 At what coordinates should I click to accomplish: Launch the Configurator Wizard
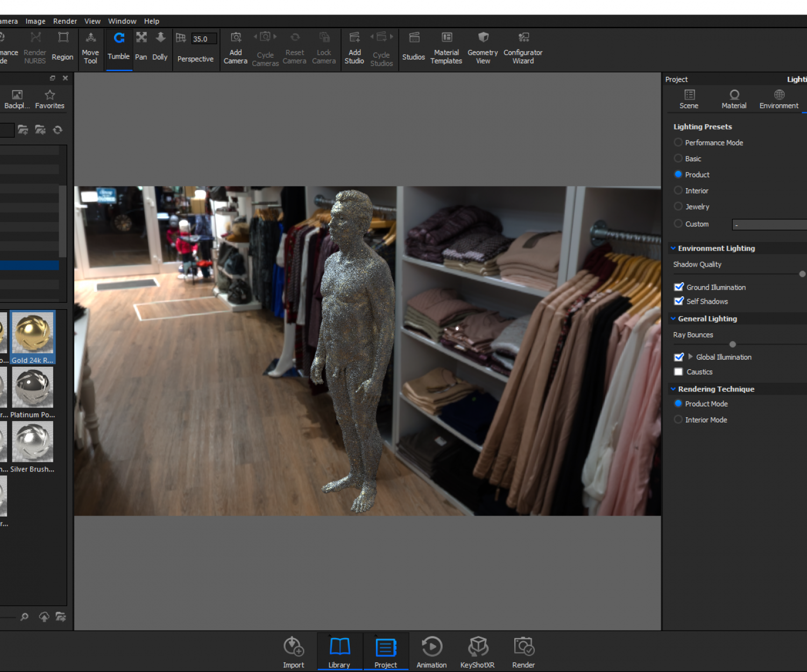(523, 47)
